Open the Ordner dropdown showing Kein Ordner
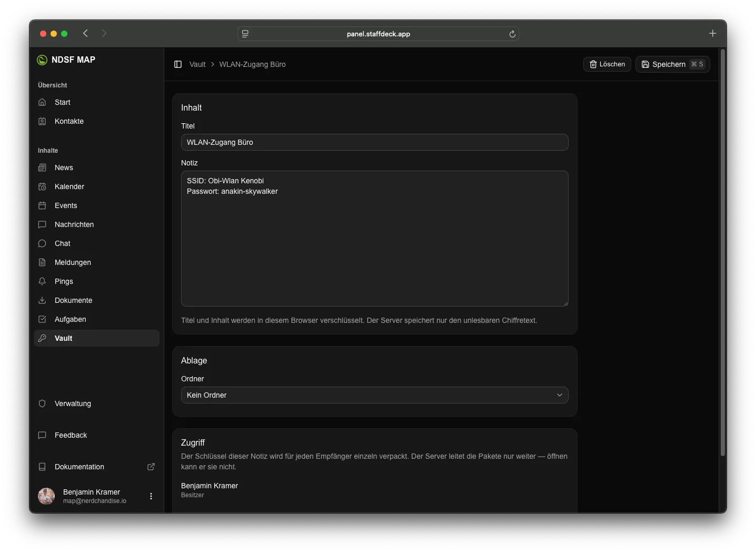Screen dimensions: 756x552 coord(374,395)
